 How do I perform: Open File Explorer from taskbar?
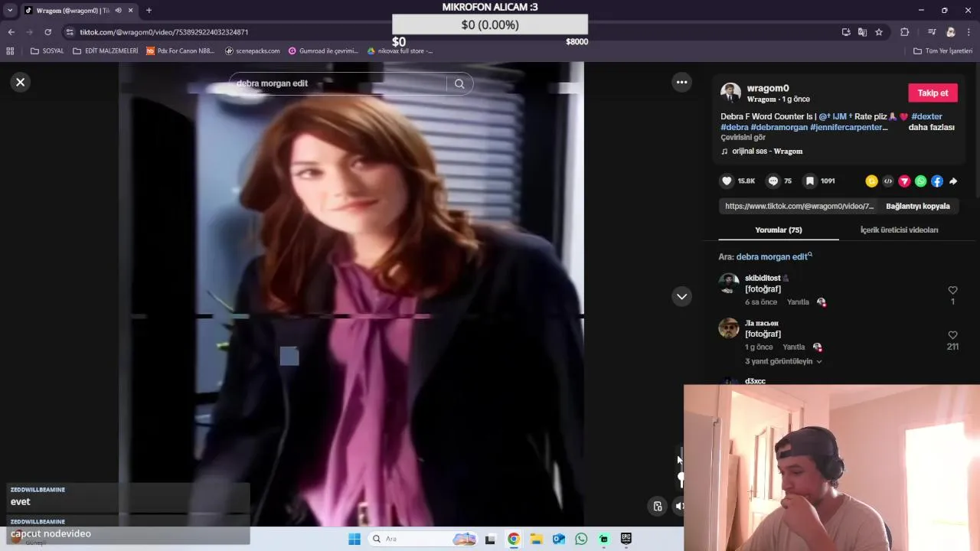536,539
